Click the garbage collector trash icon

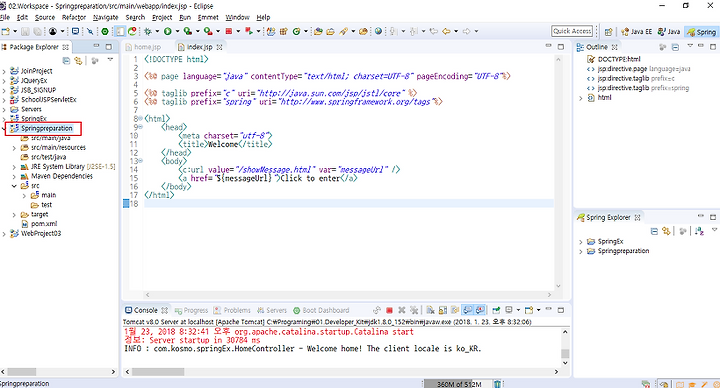point(497,384)
